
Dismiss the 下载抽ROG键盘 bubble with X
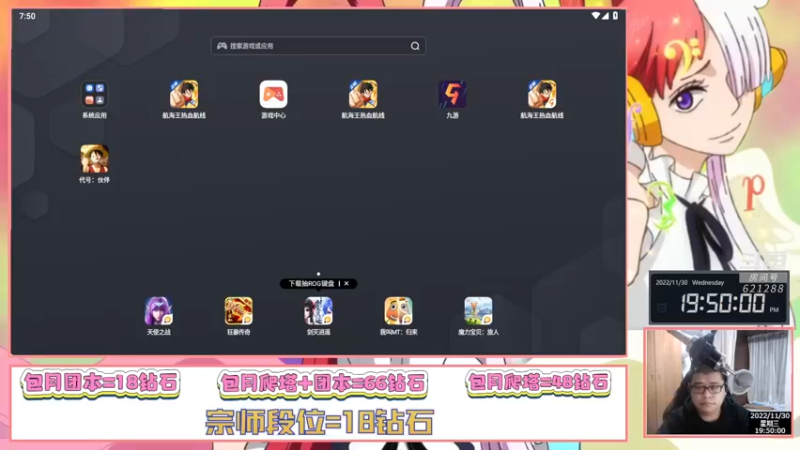[346, 284]
